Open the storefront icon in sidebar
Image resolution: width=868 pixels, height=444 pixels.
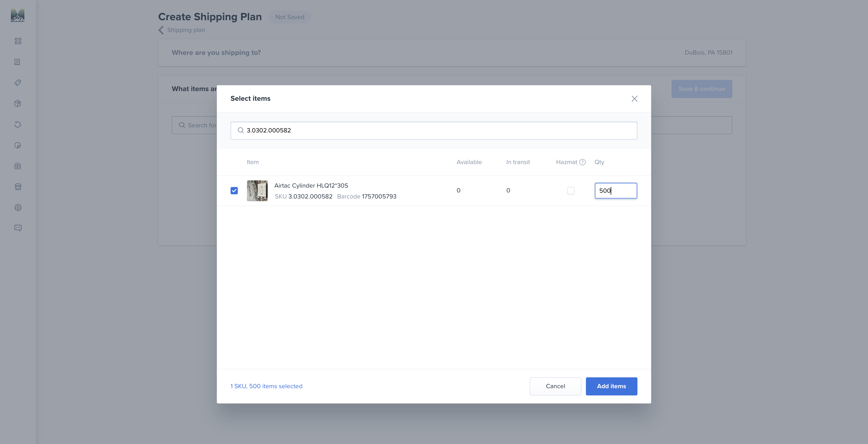pos(18,187)
